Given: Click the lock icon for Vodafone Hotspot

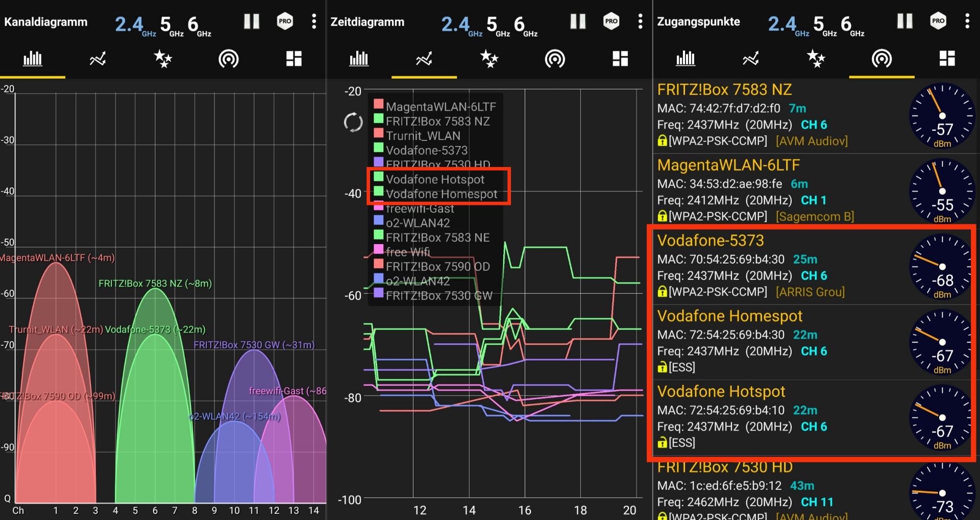Looking at the screenshot, I should [662, 442].
